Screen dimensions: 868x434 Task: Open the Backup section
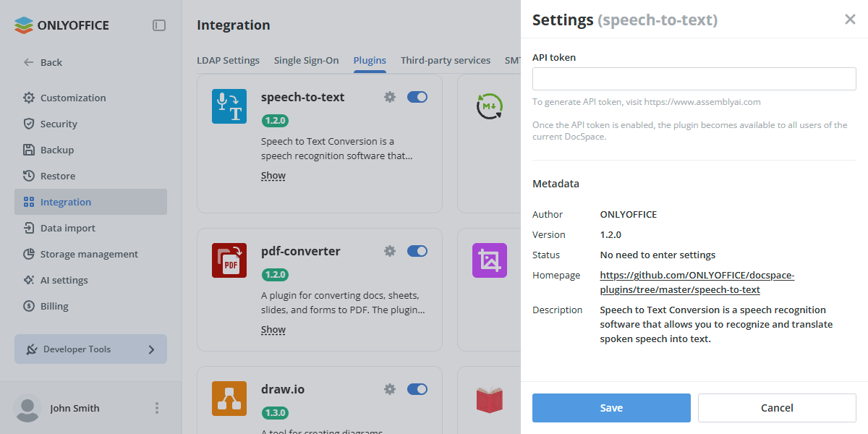(90, 150)
